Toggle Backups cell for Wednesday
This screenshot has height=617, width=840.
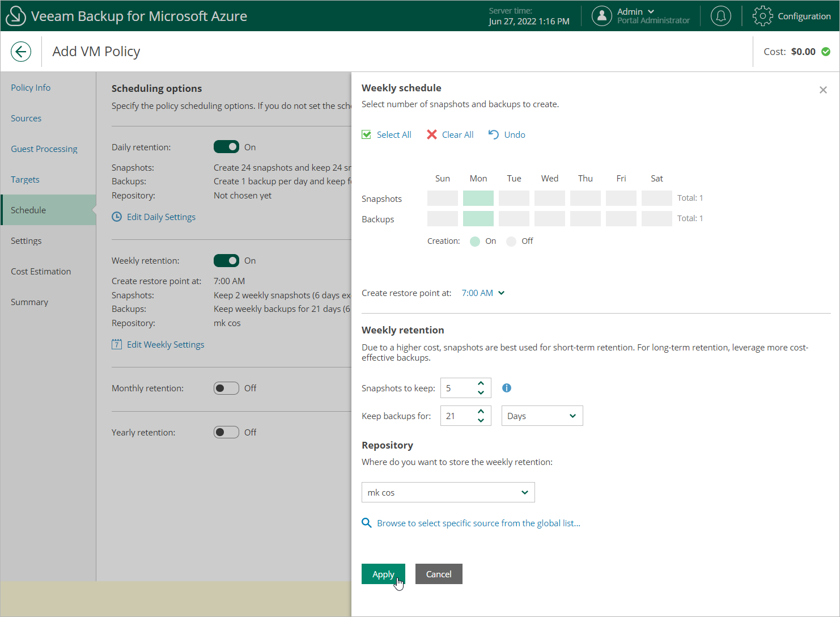[x=550, y=218]
